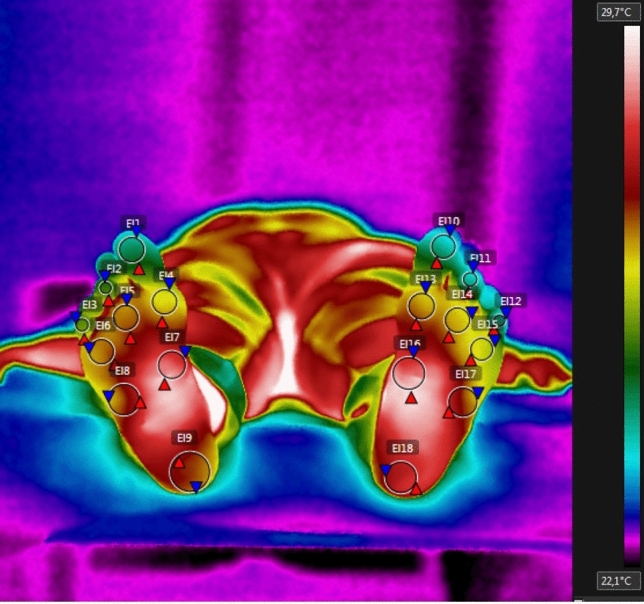Viewport: 644px width, 604px height.
Task: Select the El16 ellipse marker
Action: [409, 374]
